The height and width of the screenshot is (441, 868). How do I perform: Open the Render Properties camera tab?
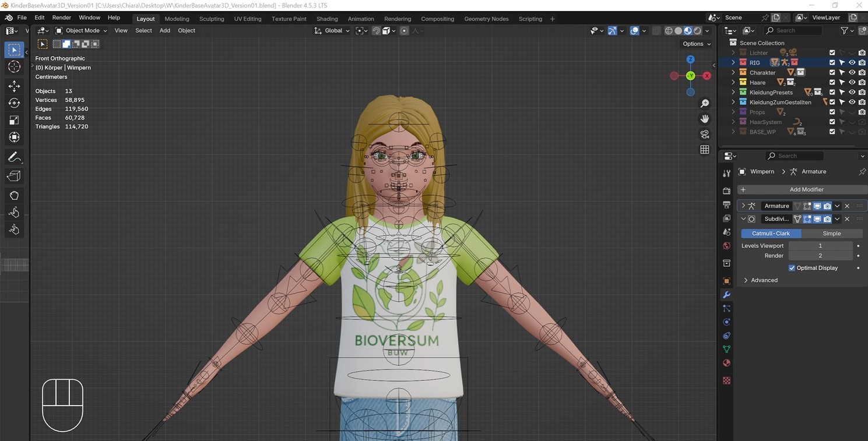[x=726, y=189]
